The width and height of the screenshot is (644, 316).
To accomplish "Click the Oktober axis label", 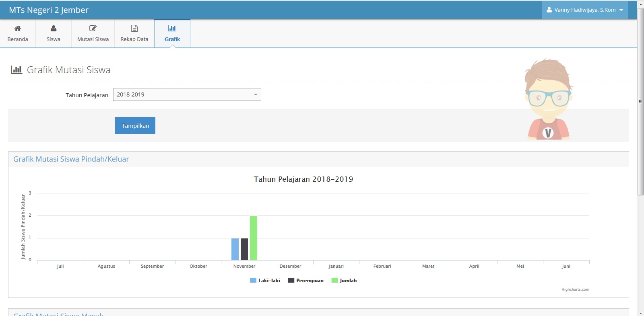I will (x=198, y=266).
